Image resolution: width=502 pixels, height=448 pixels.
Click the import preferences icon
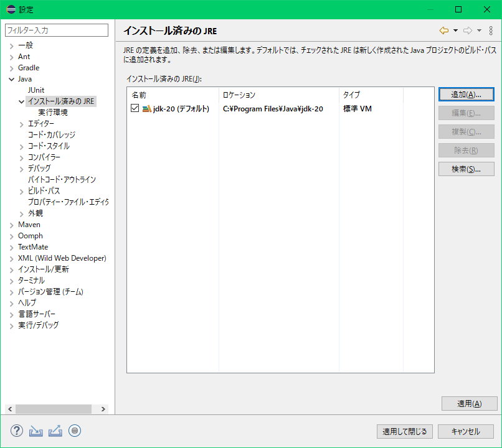click(x=36, y=431)
